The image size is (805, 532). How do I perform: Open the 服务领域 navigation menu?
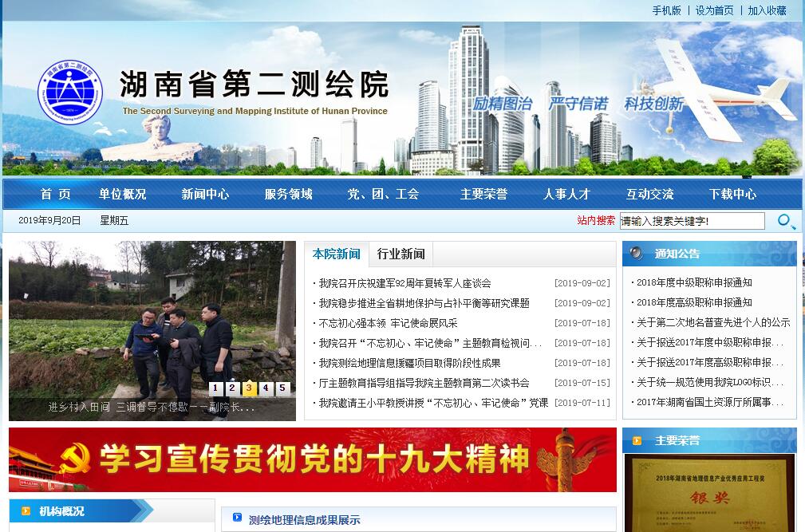point(288,194)
